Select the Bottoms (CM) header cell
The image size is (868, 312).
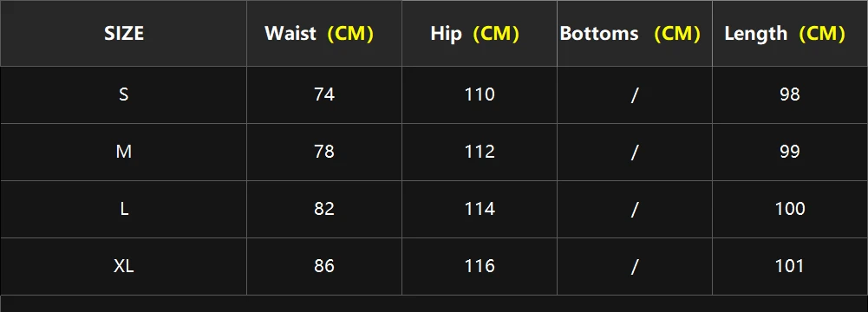(x=635, y=33)
